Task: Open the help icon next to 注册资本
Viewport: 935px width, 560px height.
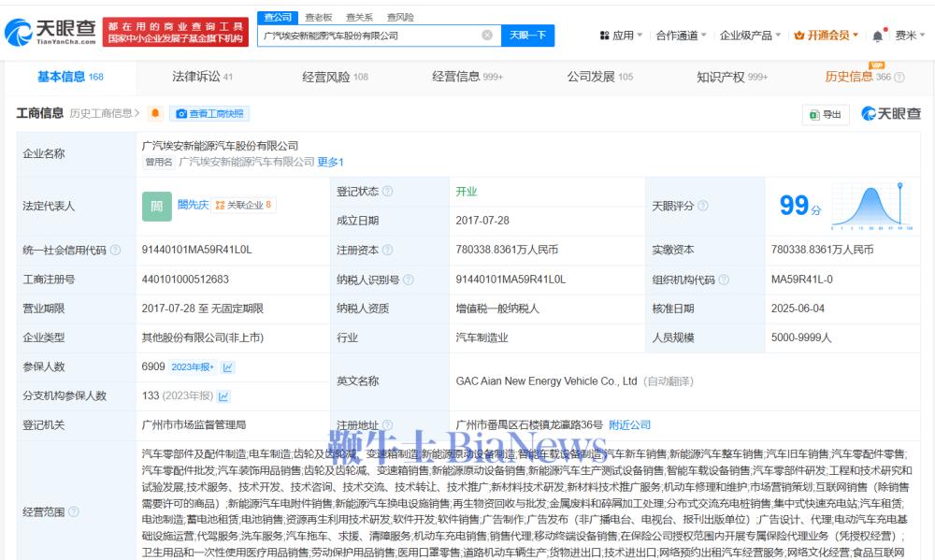Action: 387,250
